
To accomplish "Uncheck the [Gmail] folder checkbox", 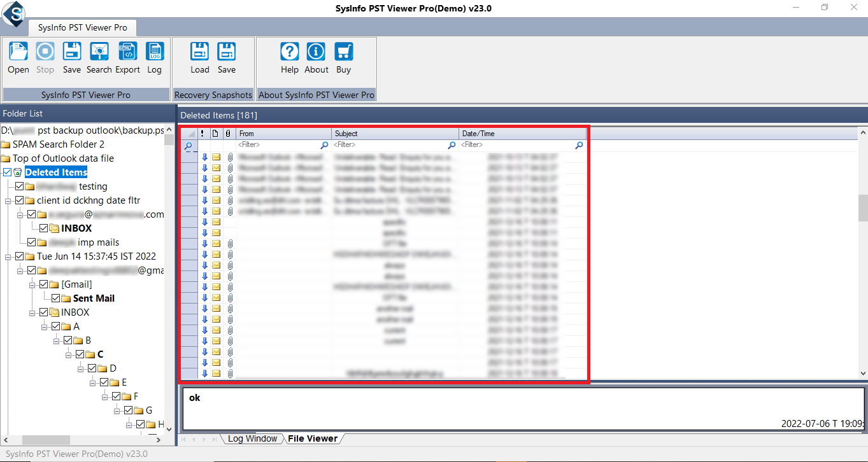I will [43, 284].
